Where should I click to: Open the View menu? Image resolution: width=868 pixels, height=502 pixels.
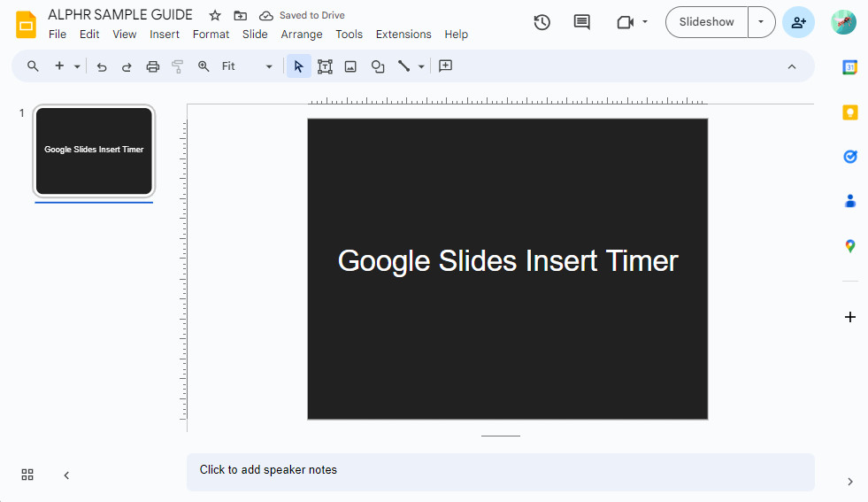click(x=125, y=35)
